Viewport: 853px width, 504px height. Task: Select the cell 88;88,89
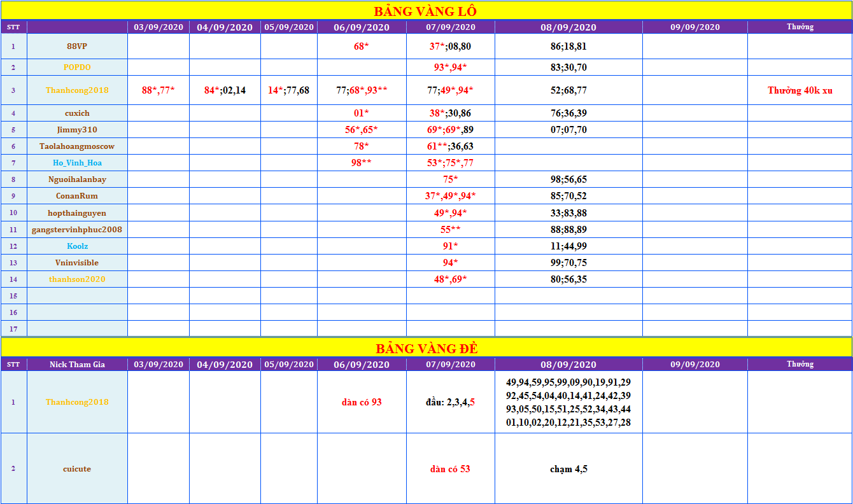(568, 229)
